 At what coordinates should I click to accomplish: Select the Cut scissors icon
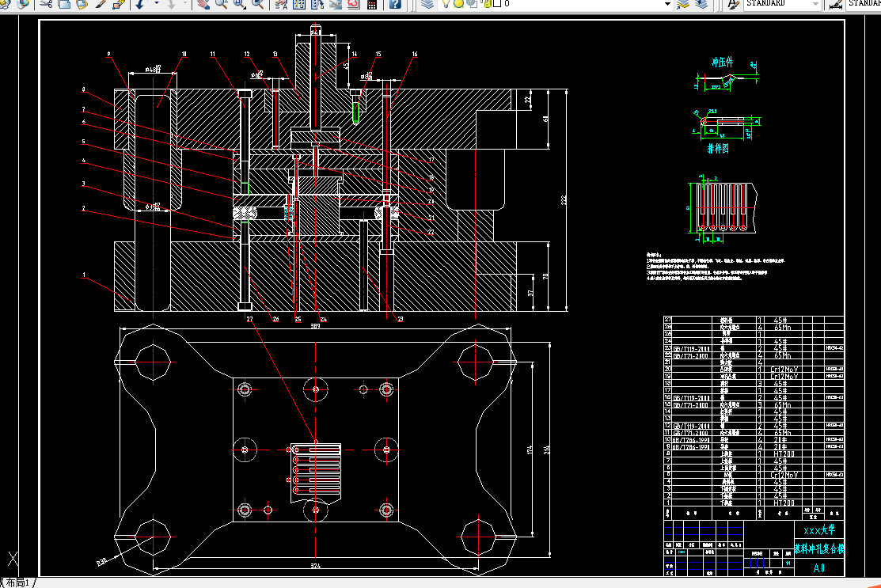pos(47,4)
